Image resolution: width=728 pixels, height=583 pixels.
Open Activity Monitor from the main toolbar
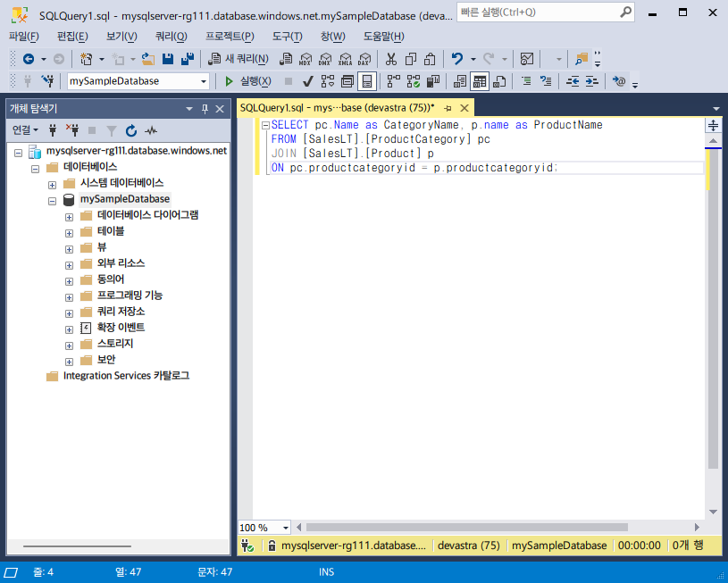[527, 59]
